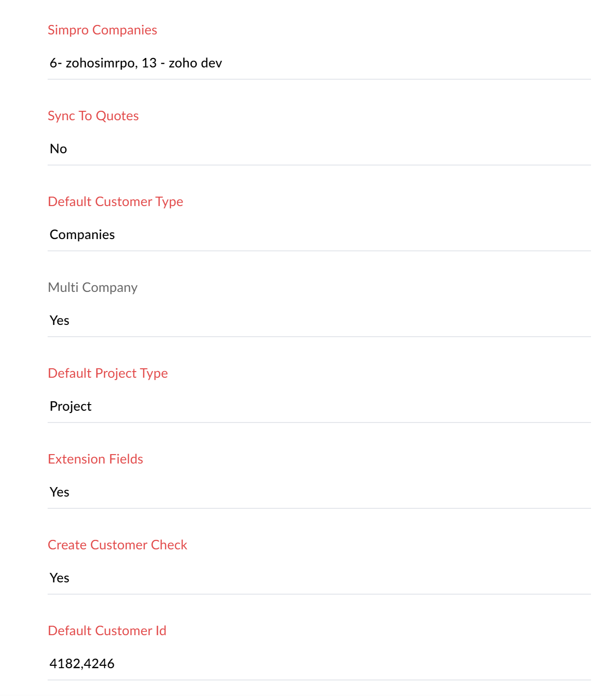Viewport: 616px width, 696px height.
Task: Select the Default Customer Type label
Action: (116, 202)
